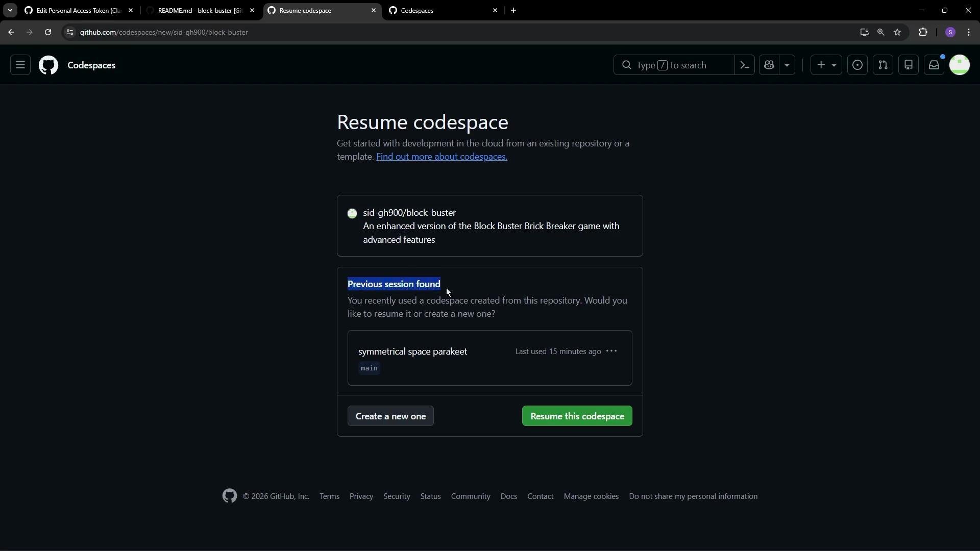This screenshot has height=551, width=980.
Task: Open the Docs footer link
Action: pyautogui.click(x=509, y=496)
